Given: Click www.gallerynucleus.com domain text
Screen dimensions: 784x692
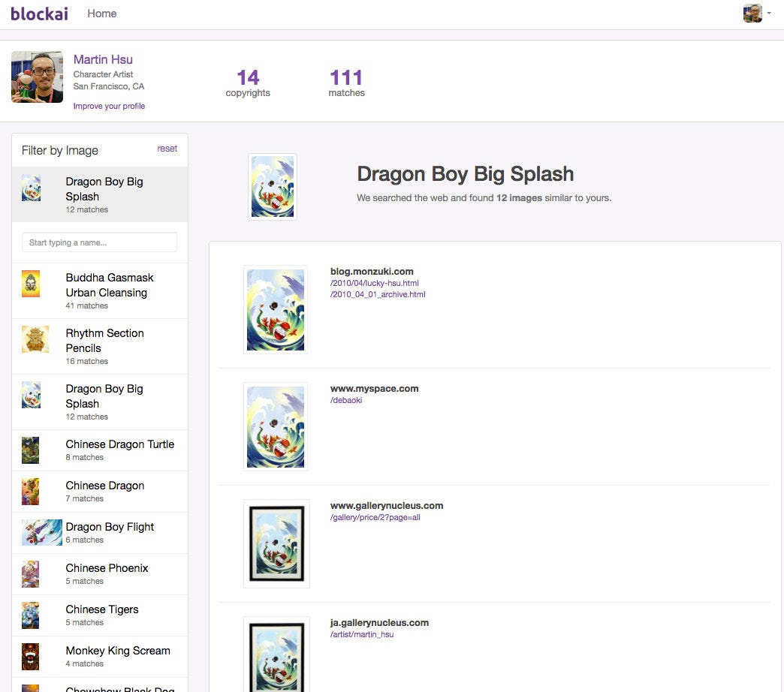Looking at the screenshot, I should click(x=387, y=505).
